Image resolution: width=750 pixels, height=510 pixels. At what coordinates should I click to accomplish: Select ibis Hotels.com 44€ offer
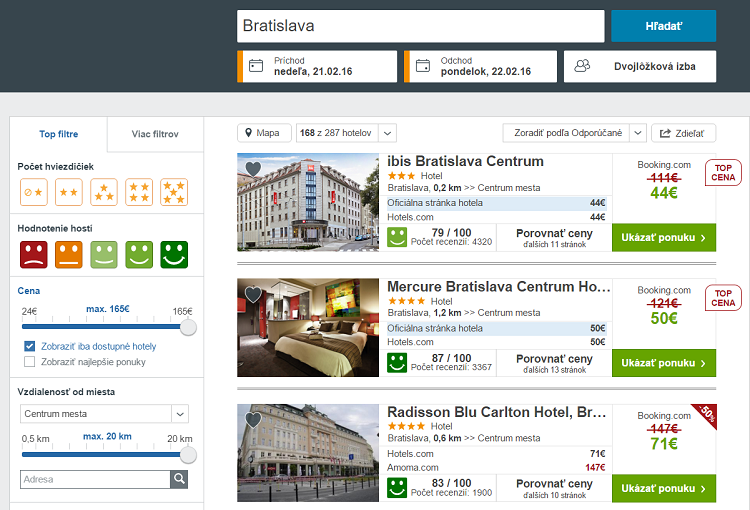click(x=496, y=217)
